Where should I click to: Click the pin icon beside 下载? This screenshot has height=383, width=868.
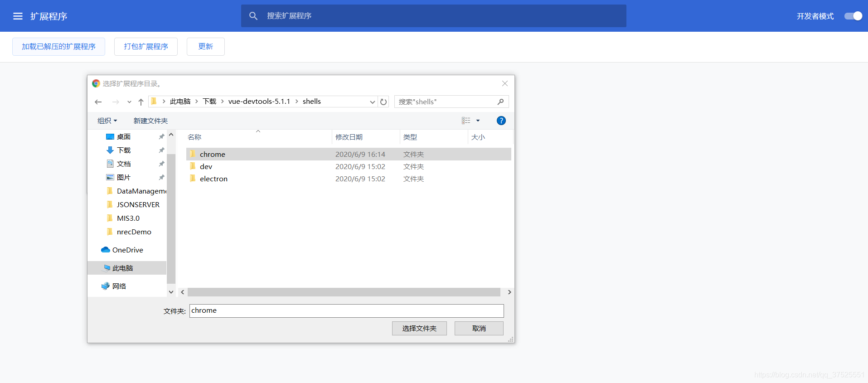[161, 150]
